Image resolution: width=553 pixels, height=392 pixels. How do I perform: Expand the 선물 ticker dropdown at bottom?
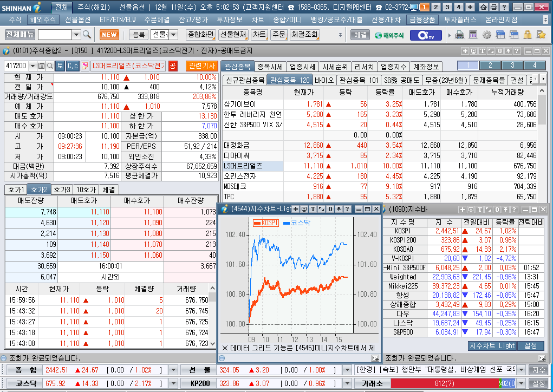[347, 370]
